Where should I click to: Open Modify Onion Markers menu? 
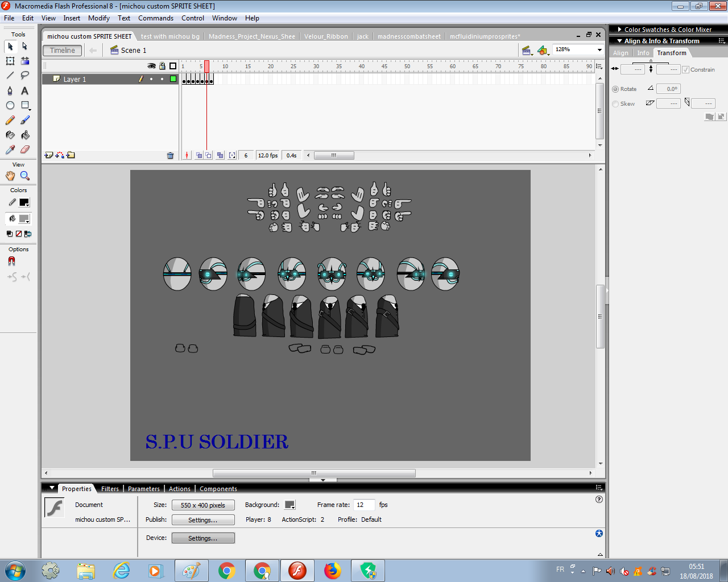point(232,155)
